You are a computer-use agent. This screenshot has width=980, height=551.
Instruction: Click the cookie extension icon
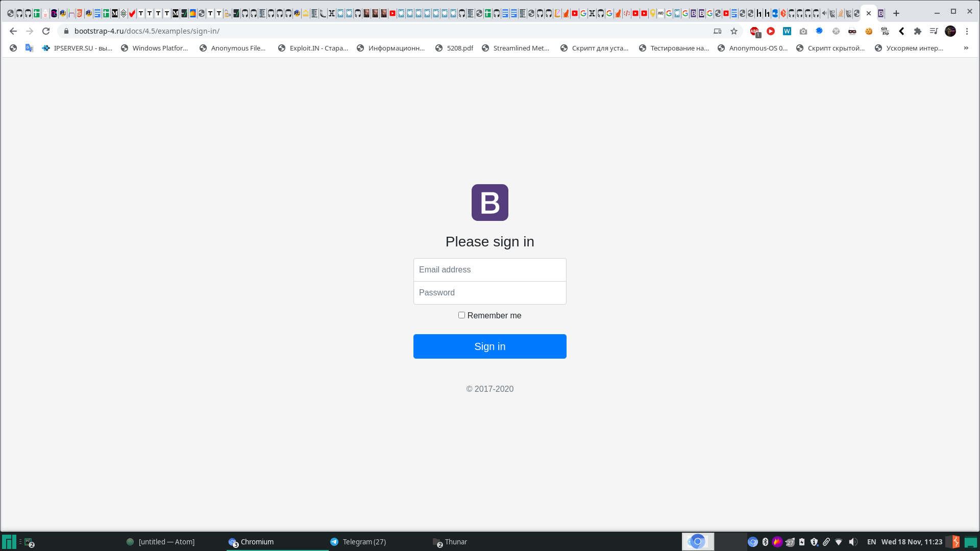click(x=869, y=31)
